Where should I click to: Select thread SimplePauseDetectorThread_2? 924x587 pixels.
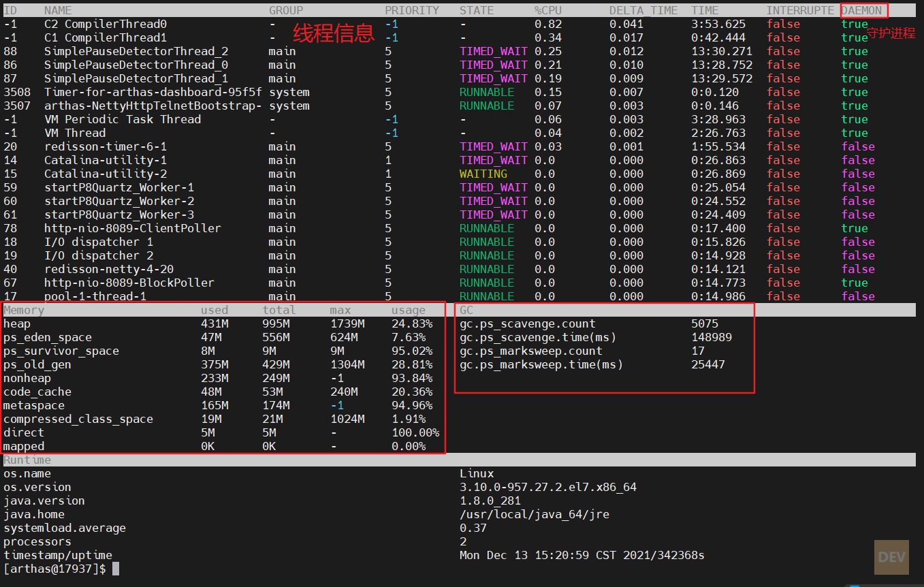(x=136, y=51)
